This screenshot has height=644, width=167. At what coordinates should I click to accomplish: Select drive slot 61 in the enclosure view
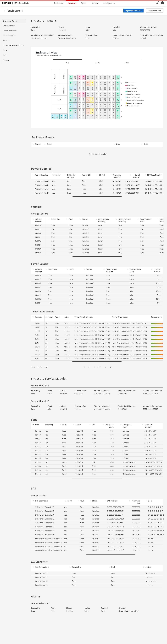75,89
